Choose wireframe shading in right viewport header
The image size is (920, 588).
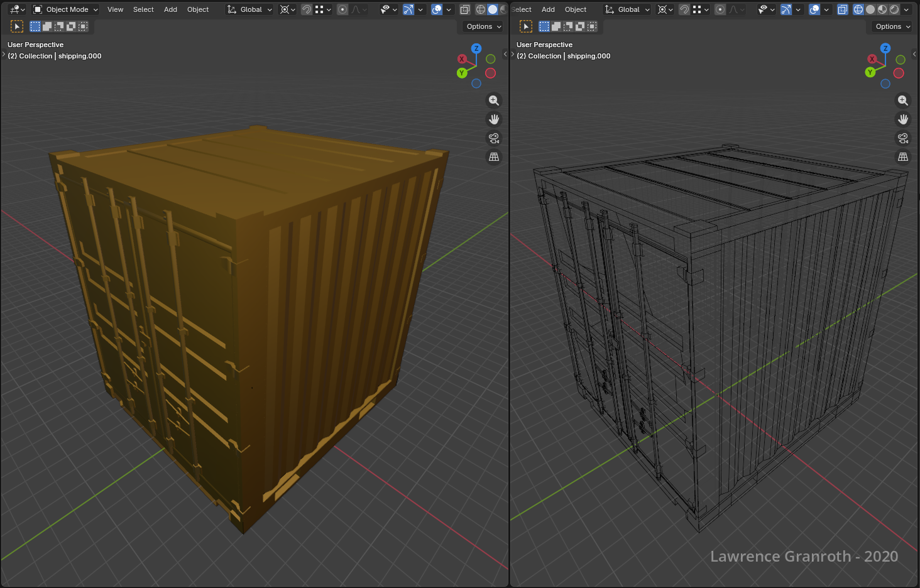click(858, 9)
